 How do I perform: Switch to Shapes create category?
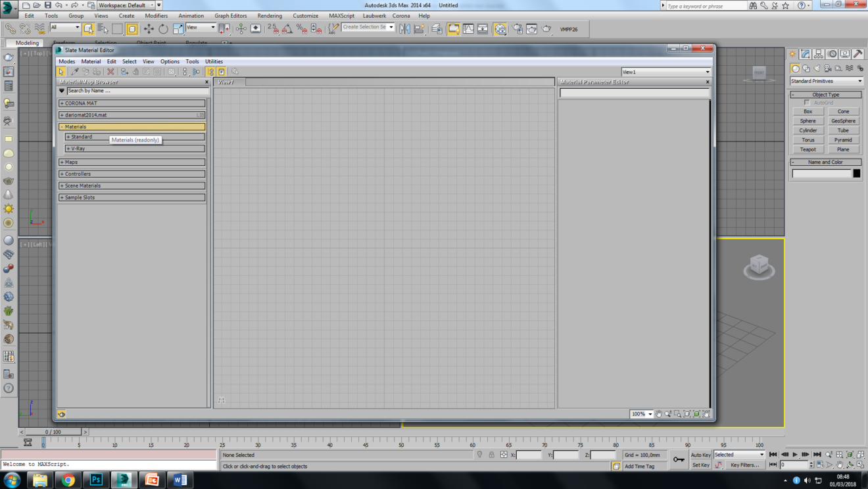(806, 68)
